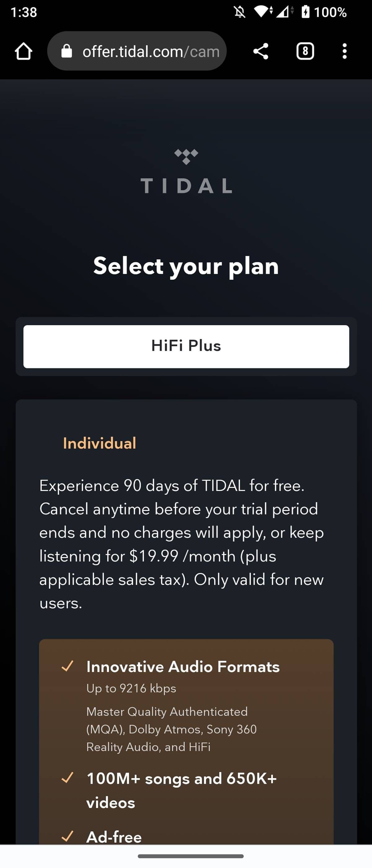
Task: Click the offer.tidal.com address bar
Action: click(150, 51)
